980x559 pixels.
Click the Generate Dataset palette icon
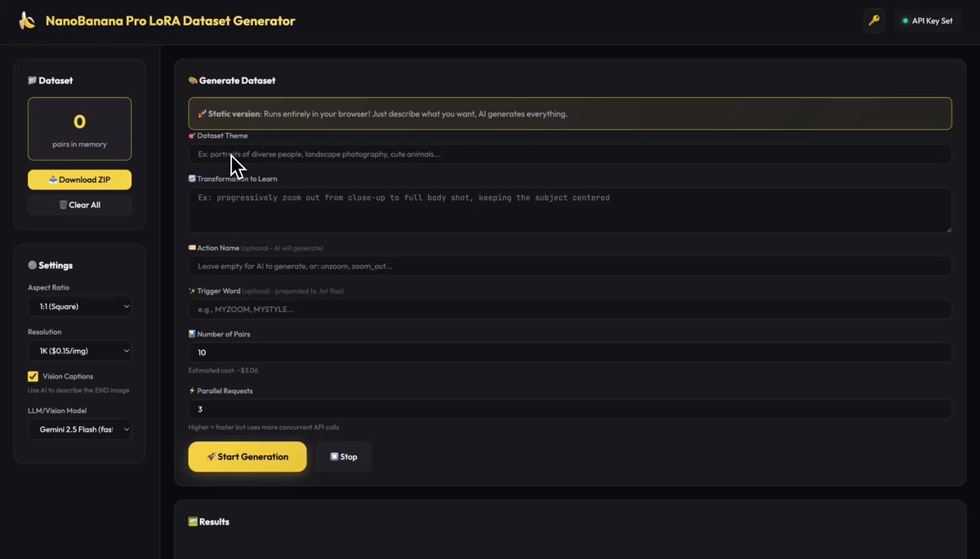(x=193, y=81)
